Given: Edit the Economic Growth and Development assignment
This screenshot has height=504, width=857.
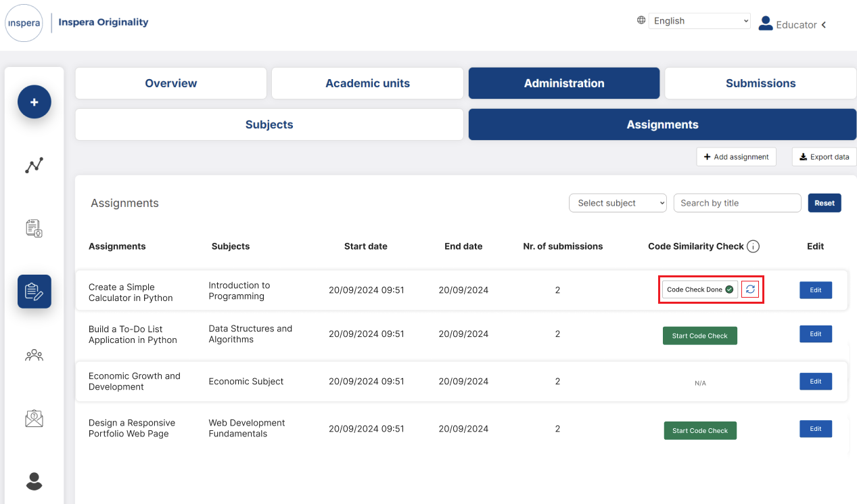Looking at the screenshot, I should 816,381.
